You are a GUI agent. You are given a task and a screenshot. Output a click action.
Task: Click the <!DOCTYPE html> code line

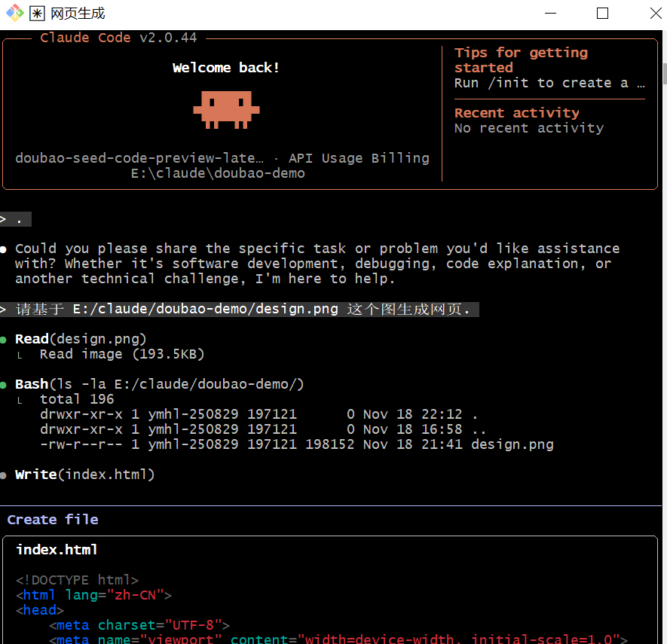coord(77,580)
